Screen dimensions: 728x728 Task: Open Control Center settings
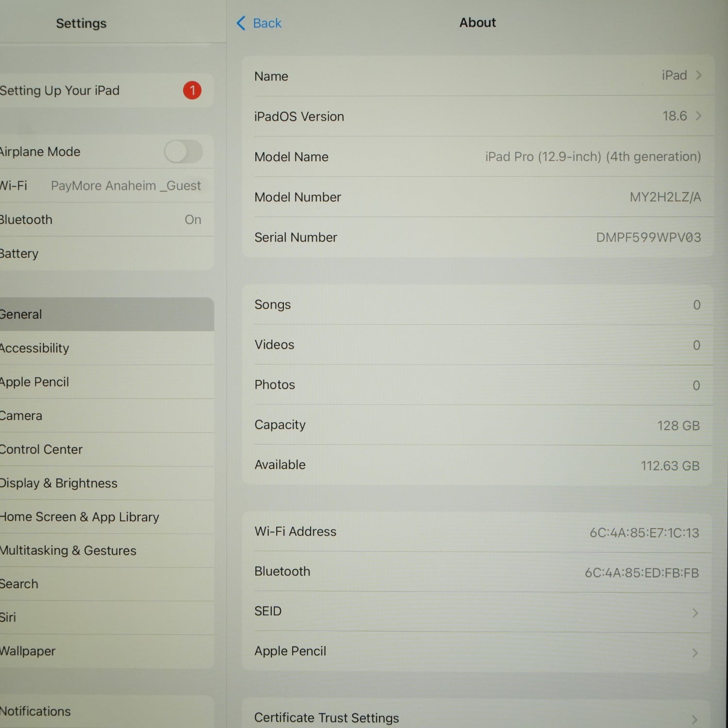point(107,449)
